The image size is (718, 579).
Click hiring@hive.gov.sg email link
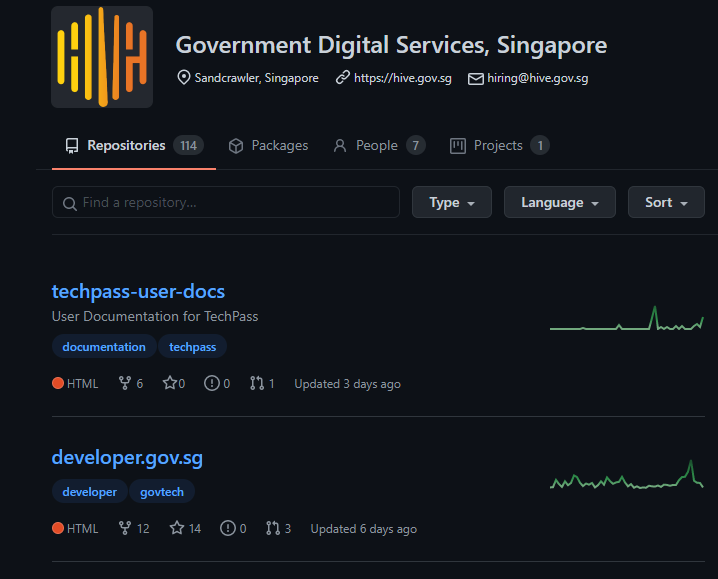click(538, 78)
